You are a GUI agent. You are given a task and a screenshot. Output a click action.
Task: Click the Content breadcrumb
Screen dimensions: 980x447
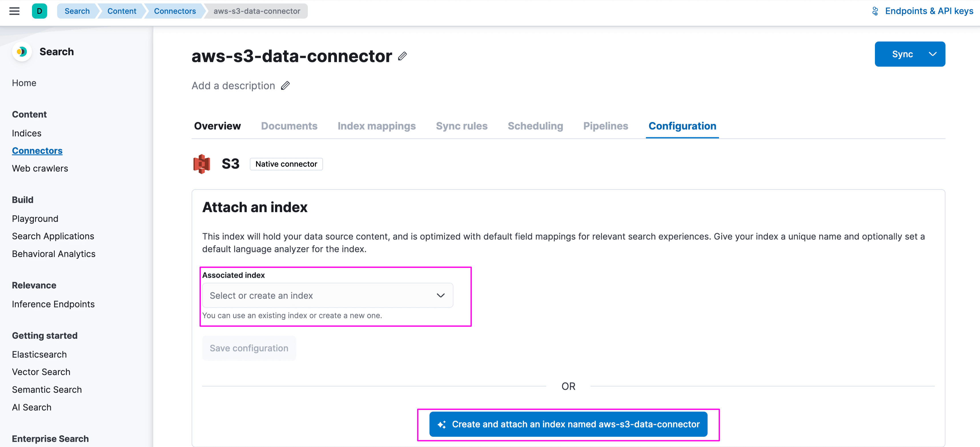121,11
